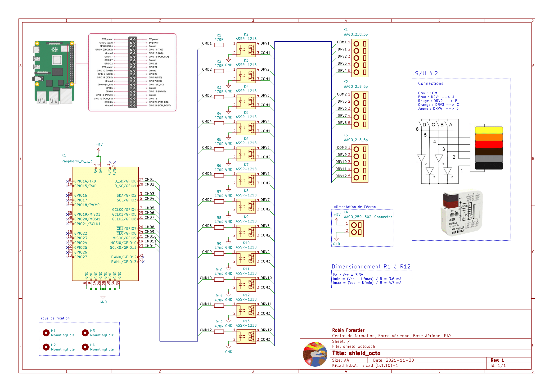Click the GND symbol below Raspberry Pi K1
Image resolution: width=554 pixels, height=392 pixels.
point(103,297)
